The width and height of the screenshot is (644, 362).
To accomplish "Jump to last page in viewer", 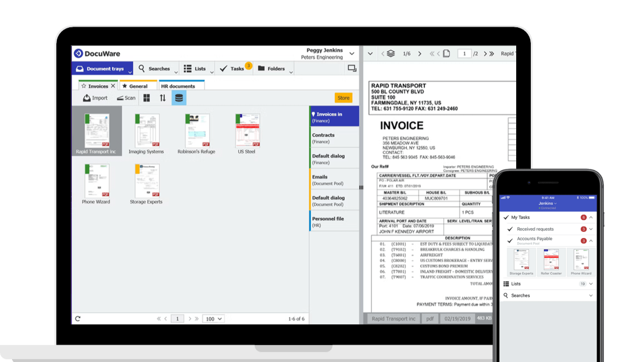I will click(492, 53).
